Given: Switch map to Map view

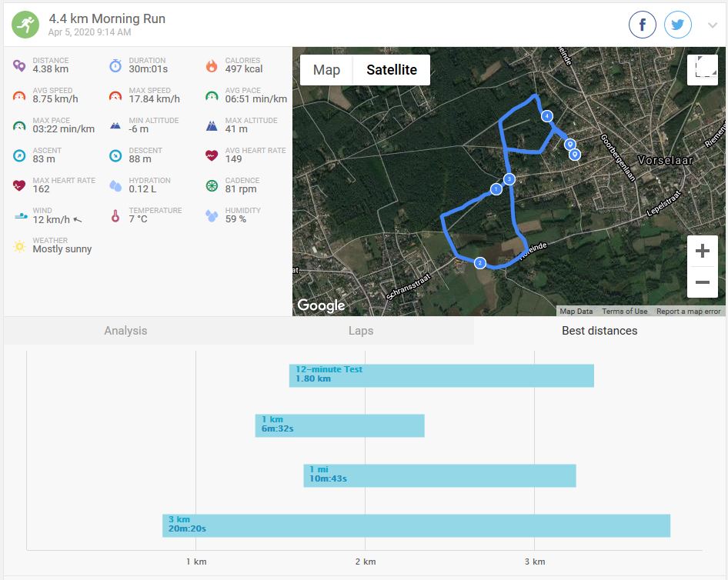Looking at the screenshot, I should tap(326, 70).
